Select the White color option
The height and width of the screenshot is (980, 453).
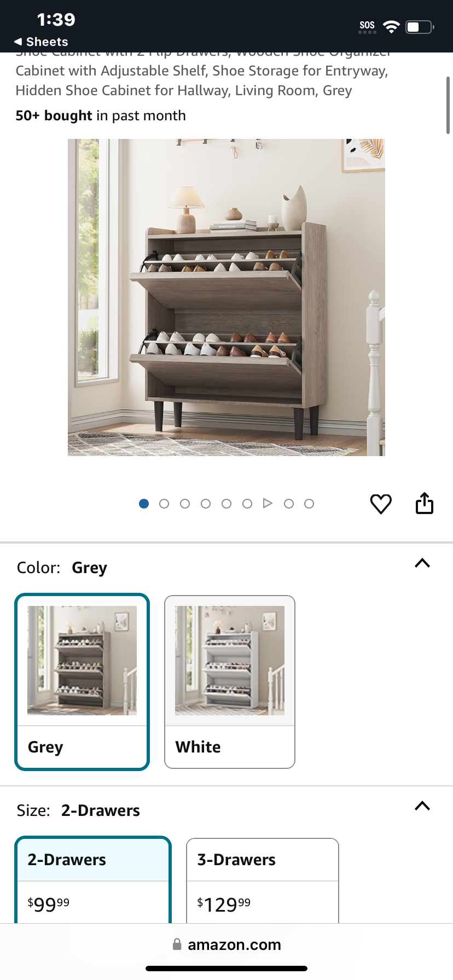tap(230, 681)
